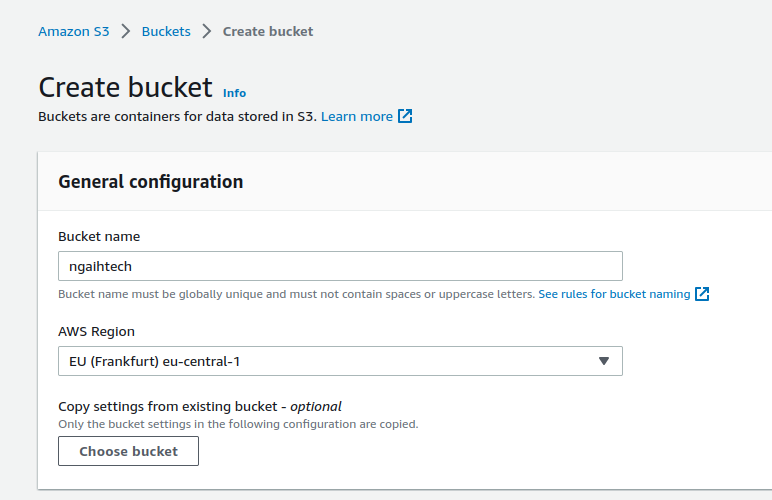This screenshot has height=500, width=772.
Task: Open the Info link beside Create bucket
Action: 234,93
